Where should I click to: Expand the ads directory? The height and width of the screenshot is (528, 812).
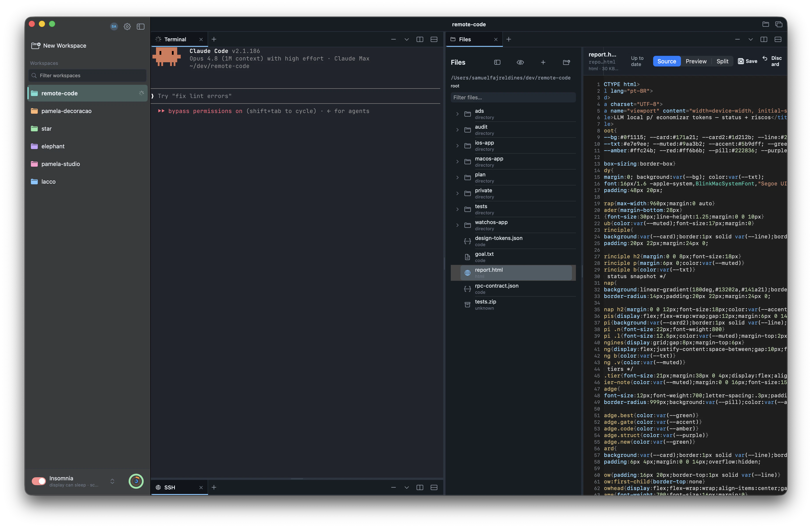tap(457, 114)
